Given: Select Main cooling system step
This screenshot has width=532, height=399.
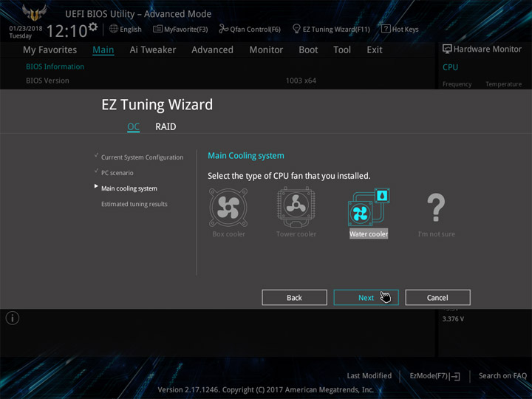Looking at the screenshot, I should pyautogui.click(x=129, y=188).
